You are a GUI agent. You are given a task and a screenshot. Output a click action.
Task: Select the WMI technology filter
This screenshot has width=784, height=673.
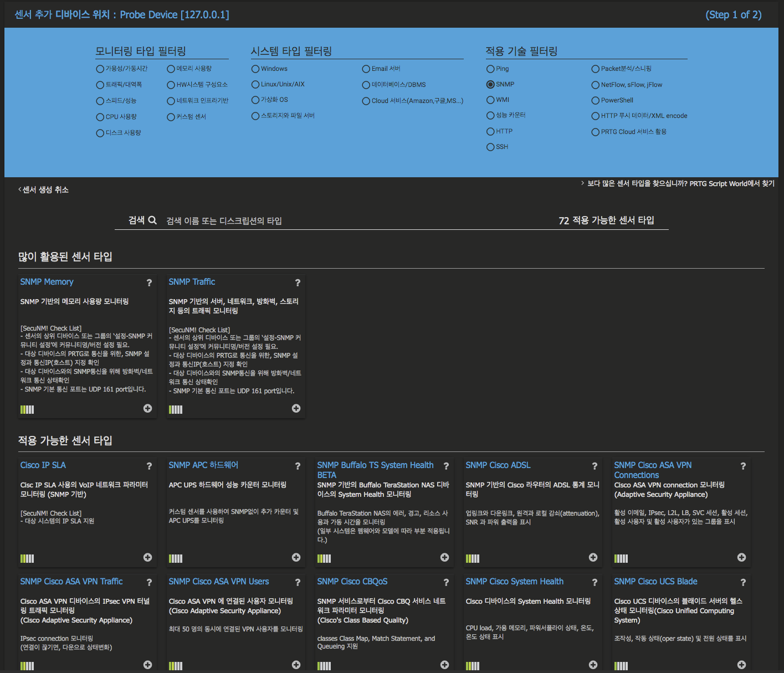pyautogui.click(x=490, y=100)
